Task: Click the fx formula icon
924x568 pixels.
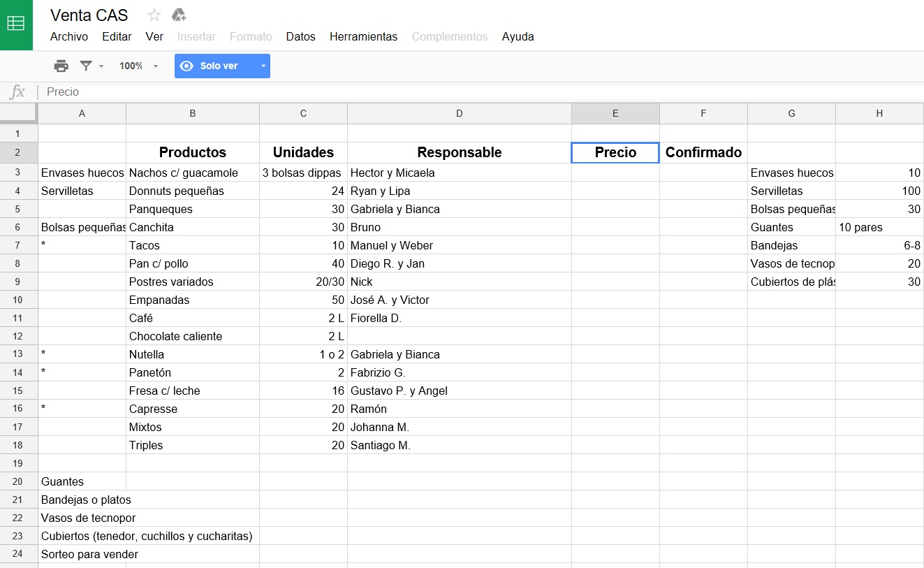Action: (17, 92)
